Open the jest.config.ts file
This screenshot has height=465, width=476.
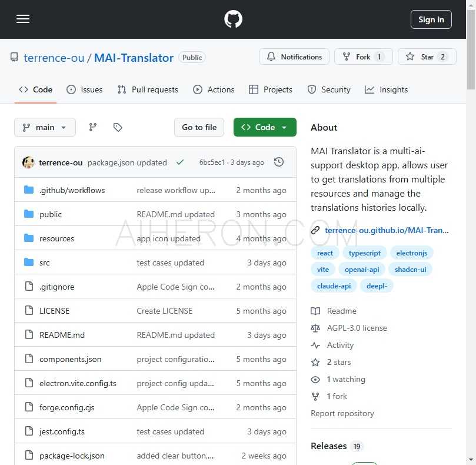[62, 431]
